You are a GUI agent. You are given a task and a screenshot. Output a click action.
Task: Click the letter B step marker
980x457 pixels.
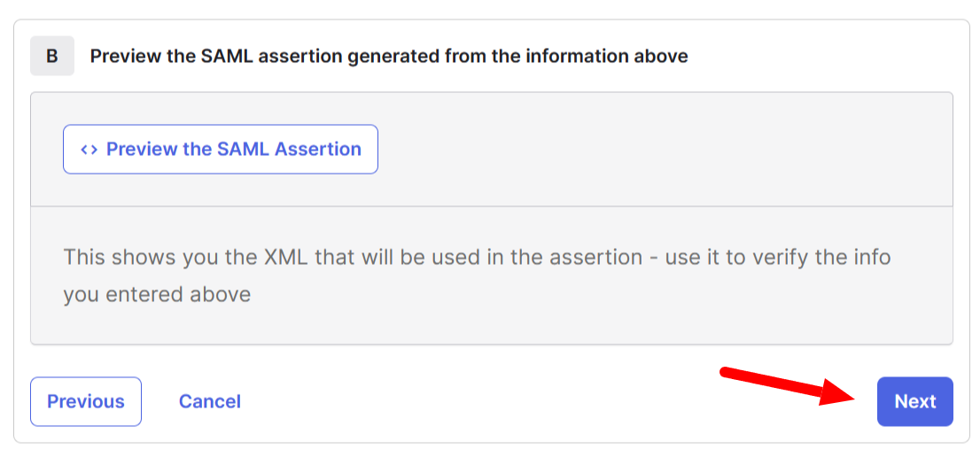[52, 56]
